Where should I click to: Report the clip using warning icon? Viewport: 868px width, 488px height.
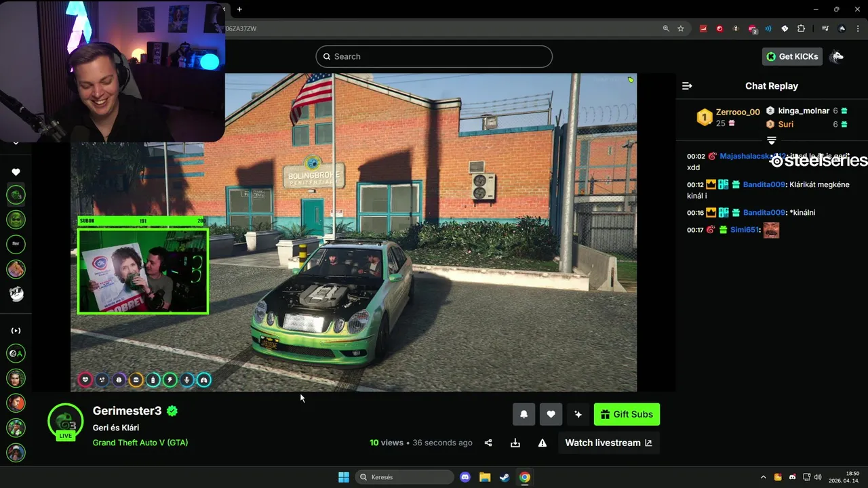click(542, 443)
